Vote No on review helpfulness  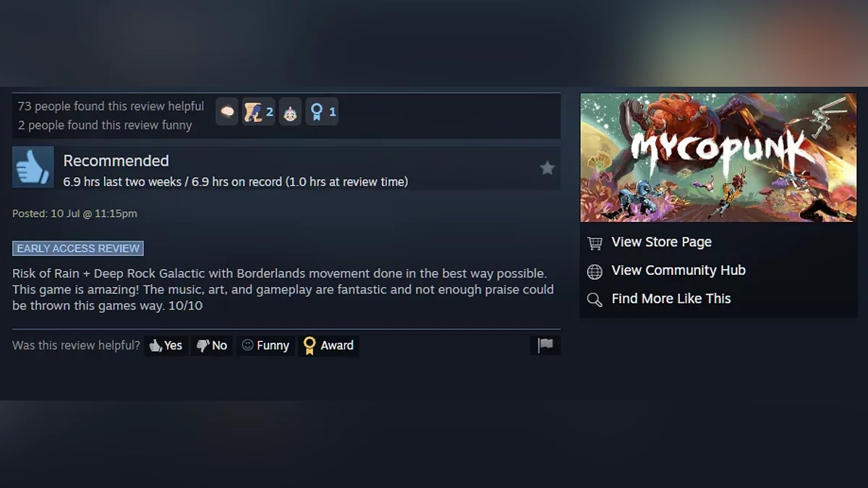212,346
